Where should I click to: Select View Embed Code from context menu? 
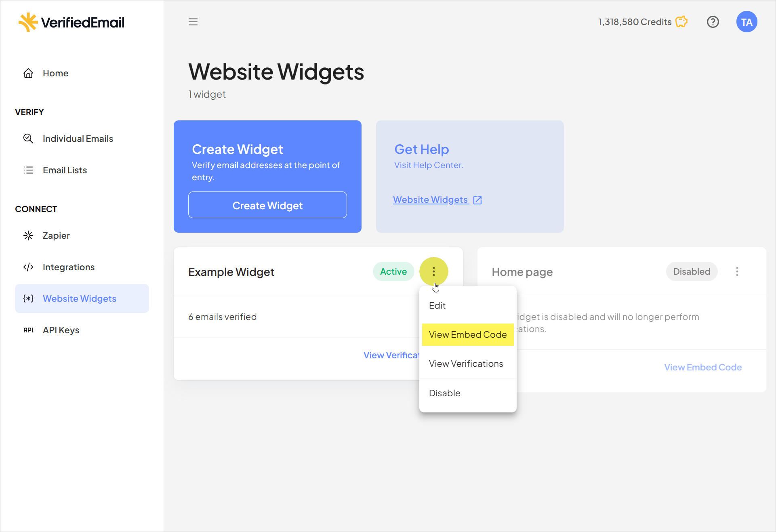tap(468, 334)
